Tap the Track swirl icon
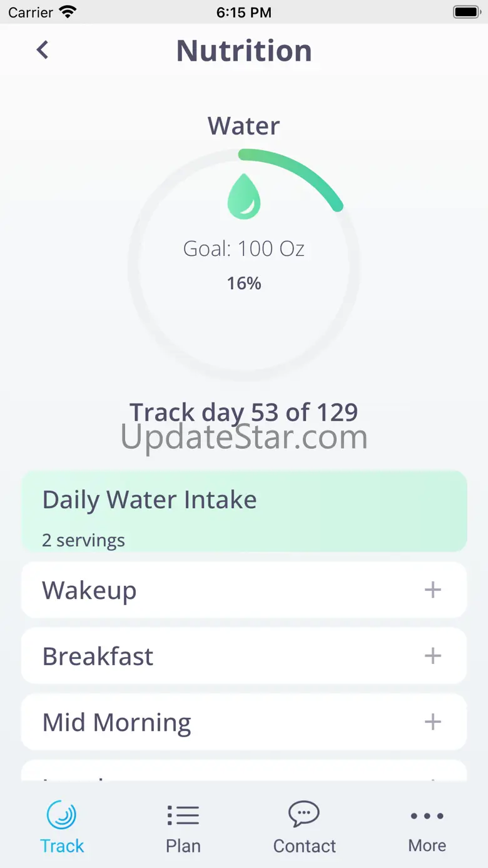This screenshot has height=868, width=488. [61, 816]
